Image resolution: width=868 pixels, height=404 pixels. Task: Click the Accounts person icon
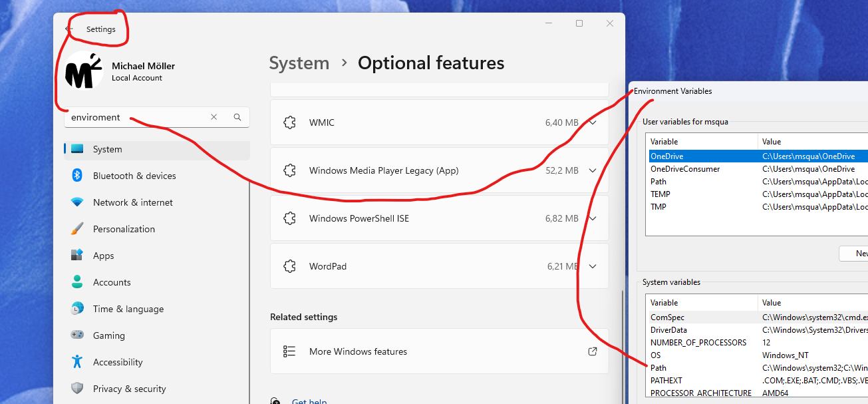77,282
